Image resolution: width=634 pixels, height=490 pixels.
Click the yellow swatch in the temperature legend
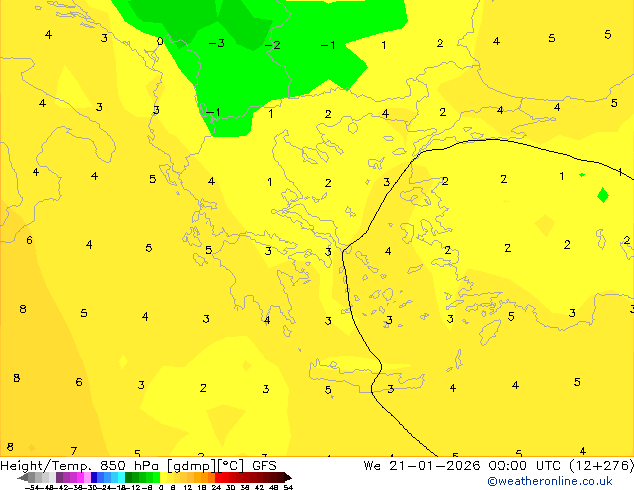(164, 477)
